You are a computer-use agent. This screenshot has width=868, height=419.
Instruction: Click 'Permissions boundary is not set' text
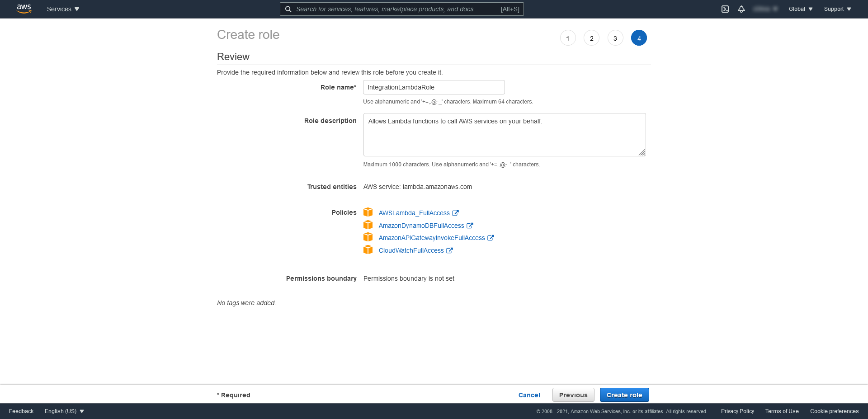tap(409, 278)
